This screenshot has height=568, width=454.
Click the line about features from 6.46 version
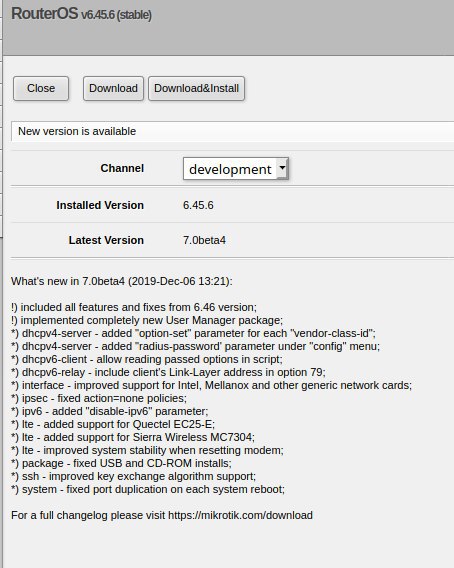pyautogui.click(x=134, y=307)
